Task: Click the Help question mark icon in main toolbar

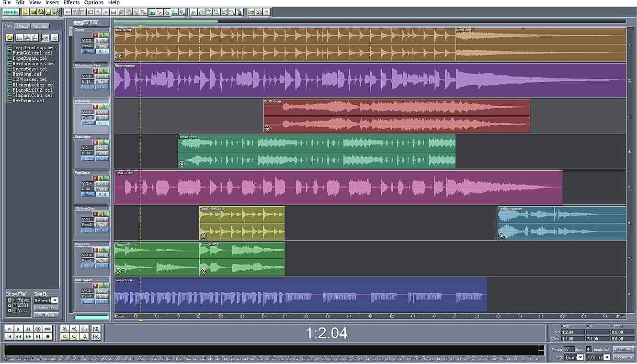Action: [266, 12]
